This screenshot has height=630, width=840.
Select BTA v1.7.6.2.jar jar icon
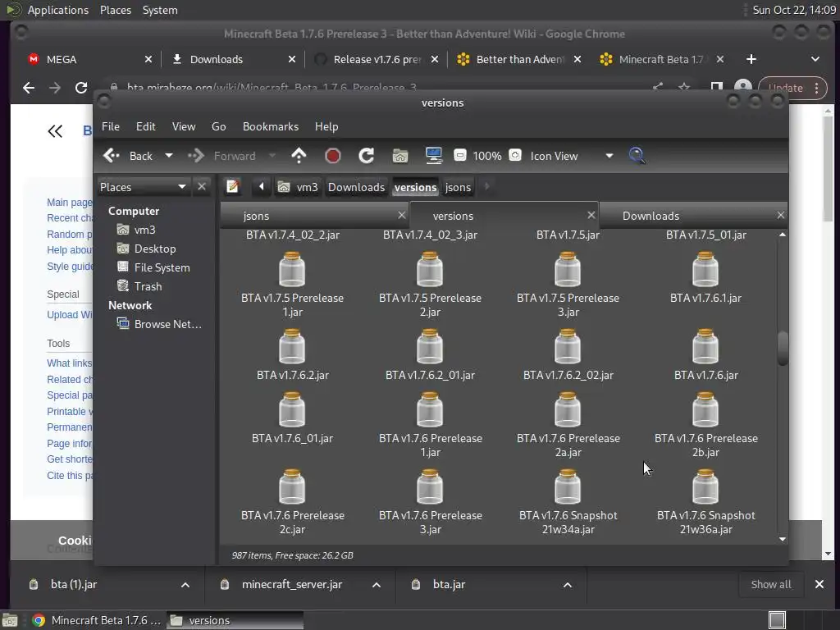pyautogui.click(x=292, y=347)
